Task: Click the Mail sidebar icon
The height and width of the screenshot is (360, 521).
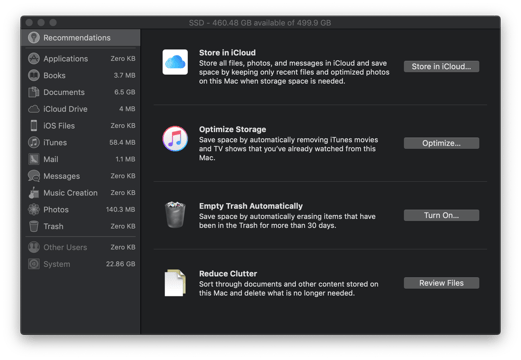Action: pyautogui.click(x=34, y=159)
